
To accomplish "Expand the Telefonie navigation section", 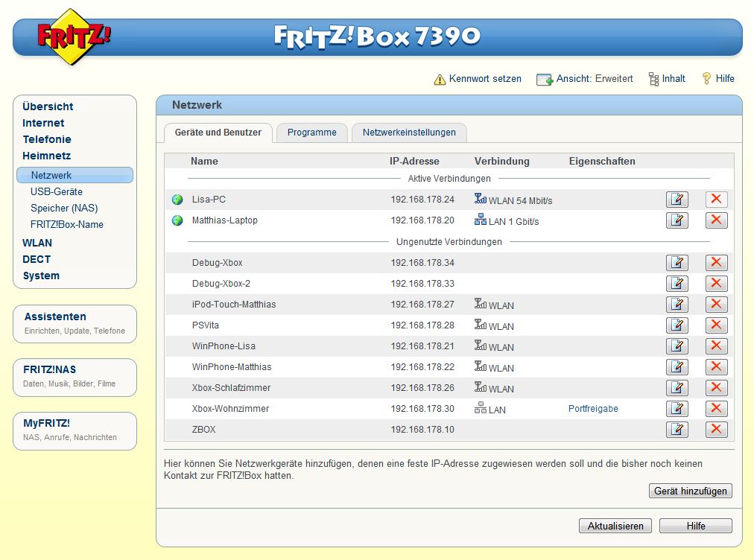I will [47, 139].
